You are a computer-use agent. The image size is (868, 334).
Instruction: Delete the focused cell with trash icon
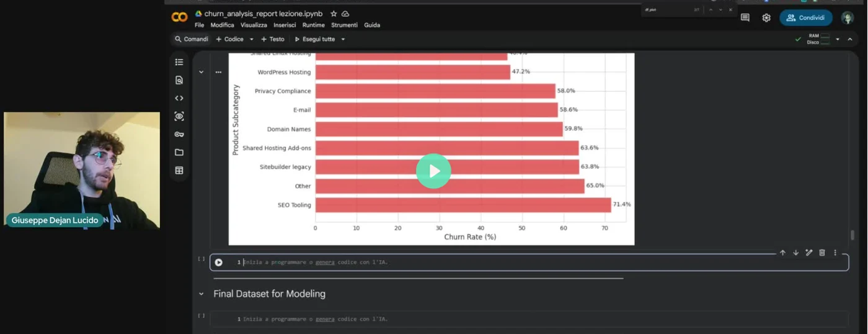coord(822,253)
